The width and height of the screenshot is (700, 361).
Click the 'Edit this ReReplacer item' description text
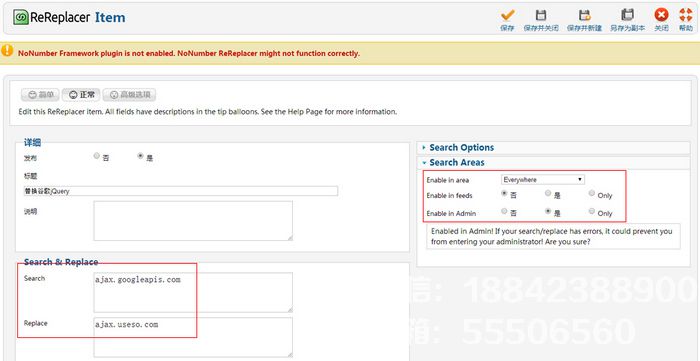(208, 112)
